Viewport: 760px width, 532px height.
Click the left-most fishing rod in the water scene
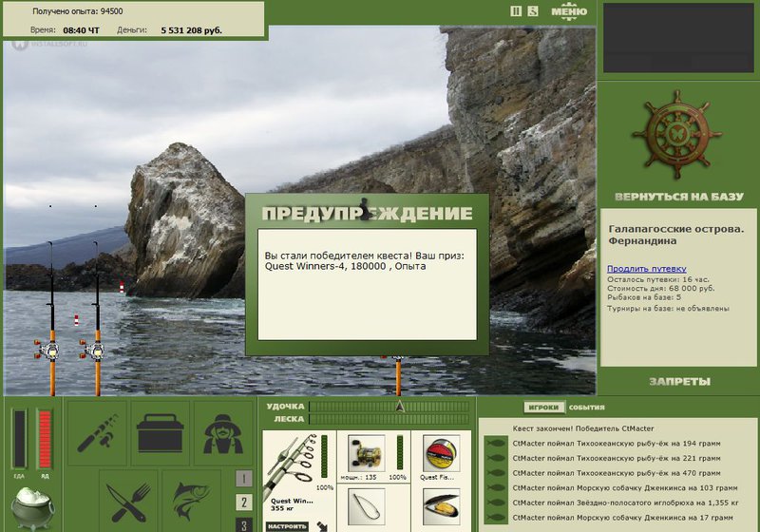tap(51, 317)
